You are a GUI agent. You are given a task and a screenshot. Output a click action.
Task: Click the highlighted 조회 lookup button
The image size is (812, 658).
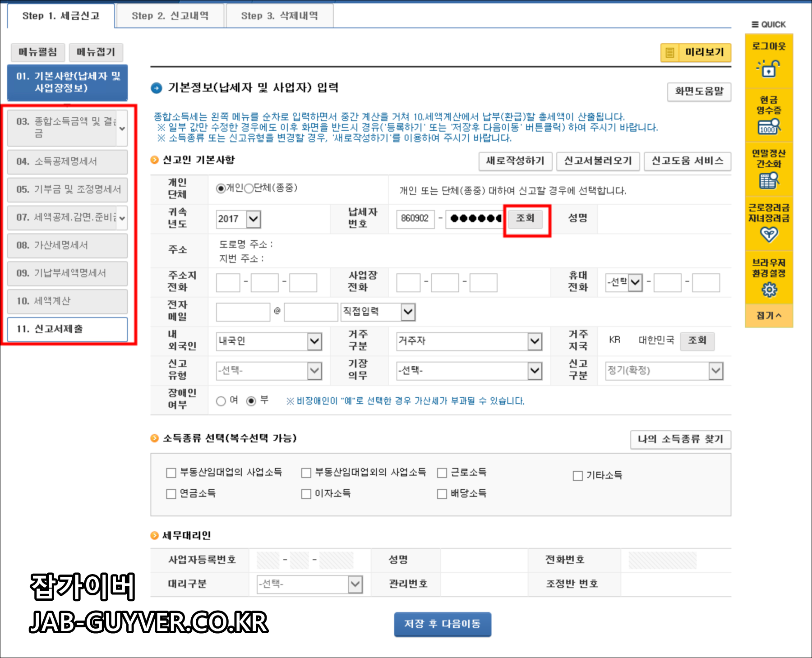click(525, 219)
